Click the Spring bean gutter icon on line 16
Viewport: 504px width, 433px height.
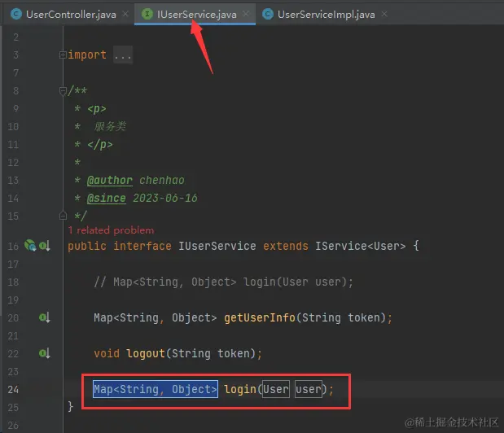[30, 246]
